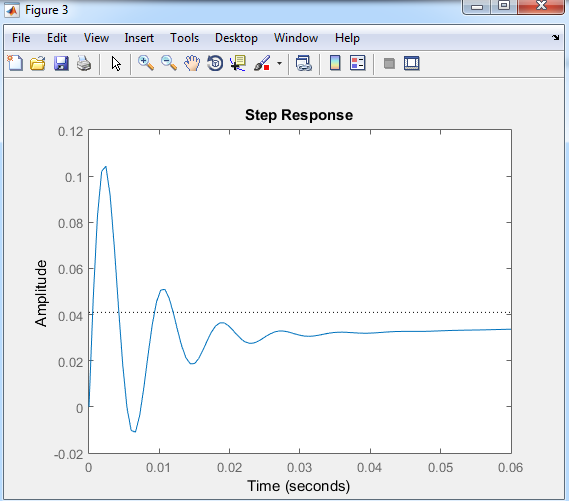569x501 pixels.
Task: Click the dock figure arrow in menu bar
Action: pos(556,37)
